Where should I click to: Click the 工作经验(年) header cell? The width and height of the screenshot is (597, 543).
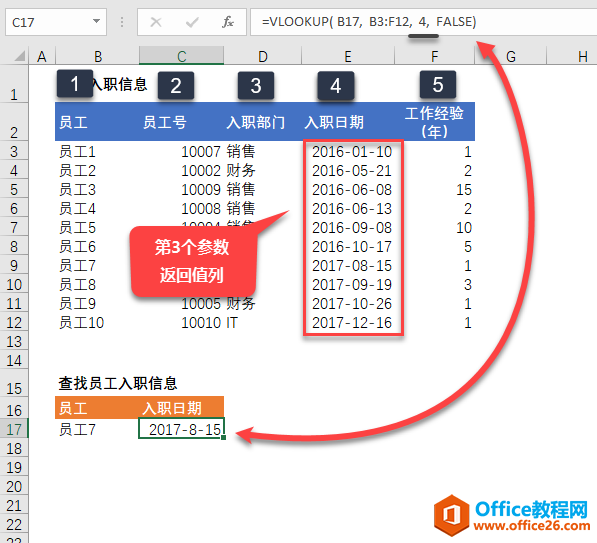pos(435,122)
